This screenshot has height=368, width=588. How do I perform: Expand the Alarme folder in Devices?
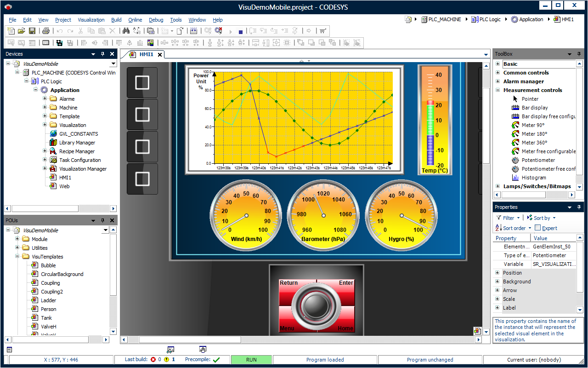(45, 99)
